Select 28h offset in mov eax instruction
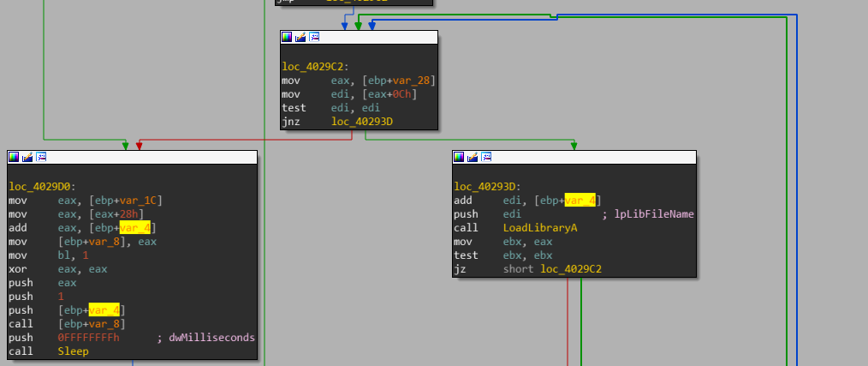Screen dimensions: 868x366 129,214
